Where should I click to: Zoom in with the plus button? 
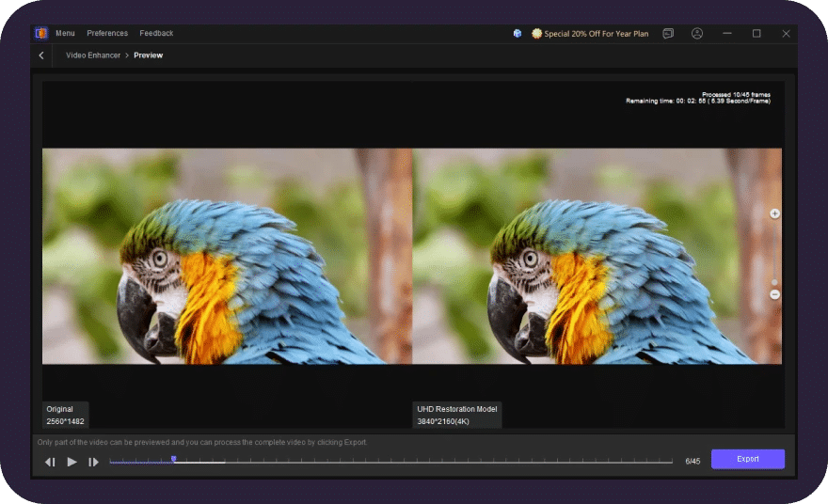tap(774, 213)
